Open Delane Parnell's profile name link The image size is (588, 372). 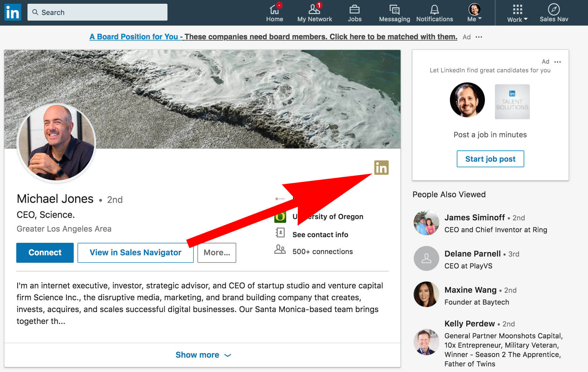(x=472, y=254)
